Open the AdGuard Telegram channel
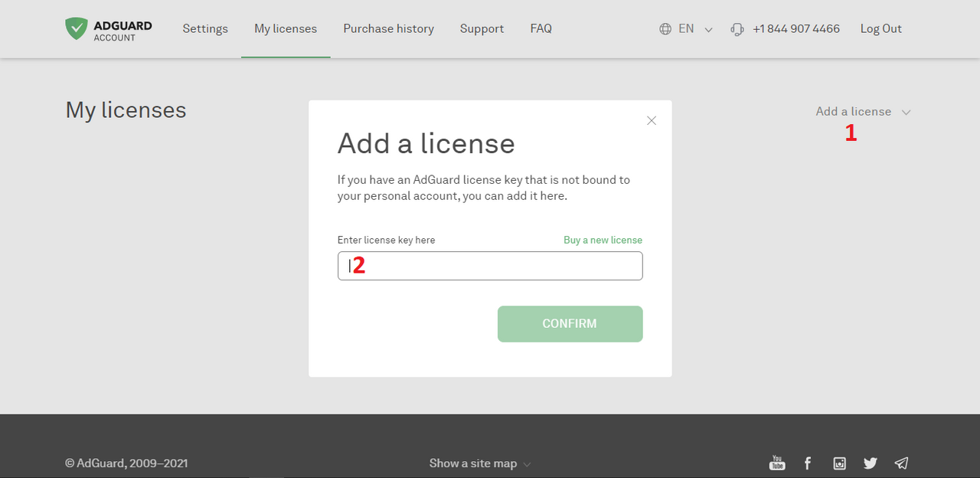This screenshot has width=980, height=478. click(x=902, y=463)
